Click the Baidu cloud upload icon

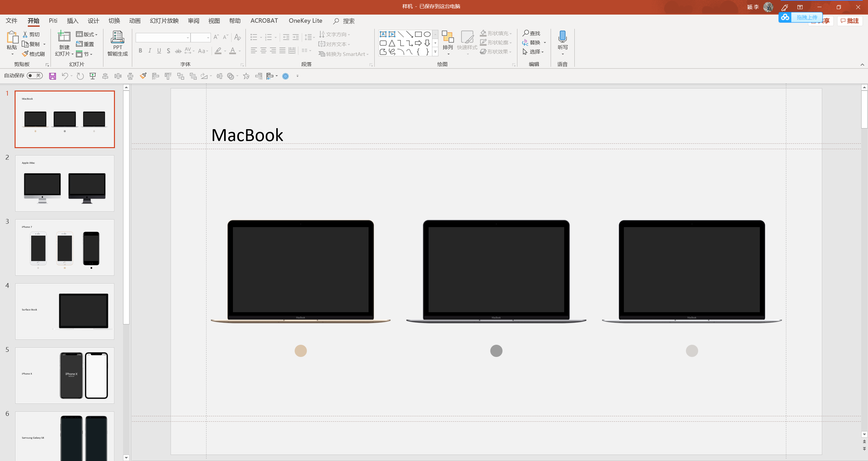pos(785,17)
